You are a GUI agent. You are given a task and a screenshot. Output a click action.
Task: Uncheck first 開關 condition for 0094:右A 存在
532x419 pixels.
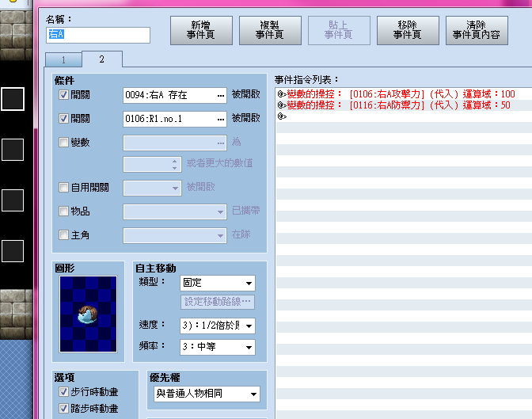tap(63, 95)
